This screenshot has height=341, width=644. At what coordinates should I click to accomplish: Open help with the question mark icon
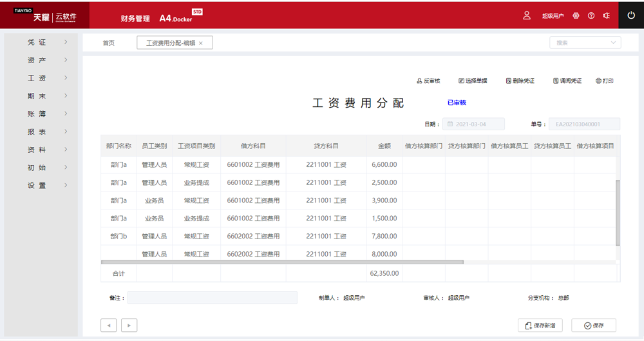[591, 15]
